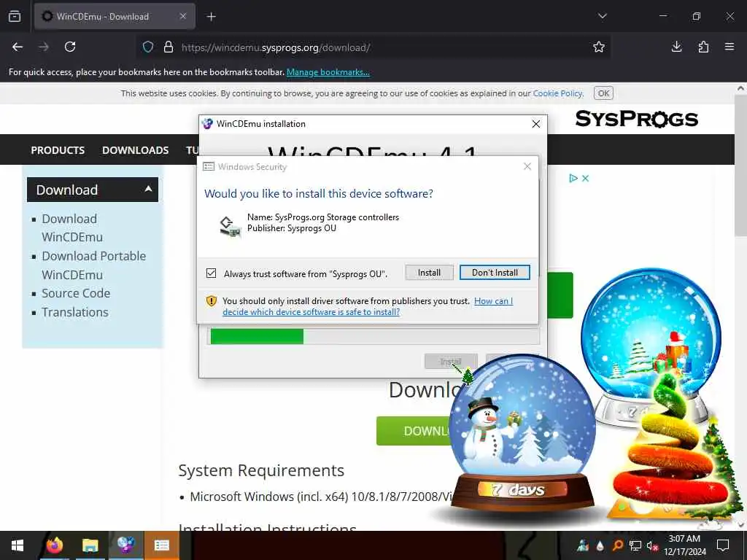Open Download WinCDEmu sidebar link
The width and height of the screenshot is (747, 560).
coord(72,227)
